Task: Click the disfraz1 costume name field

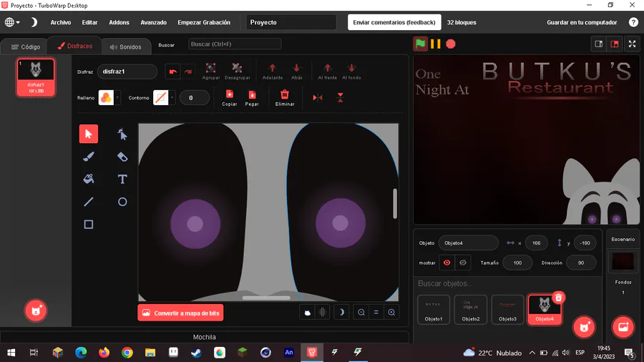Action: pos(127,72)
